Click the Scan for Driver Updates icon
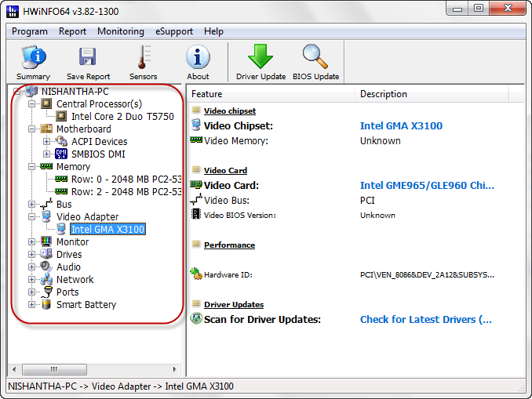Screen dimensions: 532x399 click(196, 319)
